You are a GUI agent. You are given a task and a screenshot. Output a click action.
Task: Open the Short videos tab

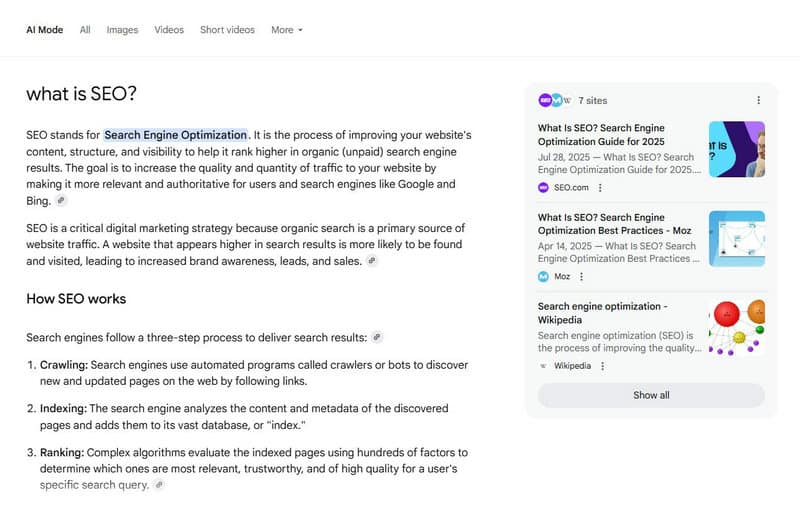pyautogui.click(x=227, y=30)
